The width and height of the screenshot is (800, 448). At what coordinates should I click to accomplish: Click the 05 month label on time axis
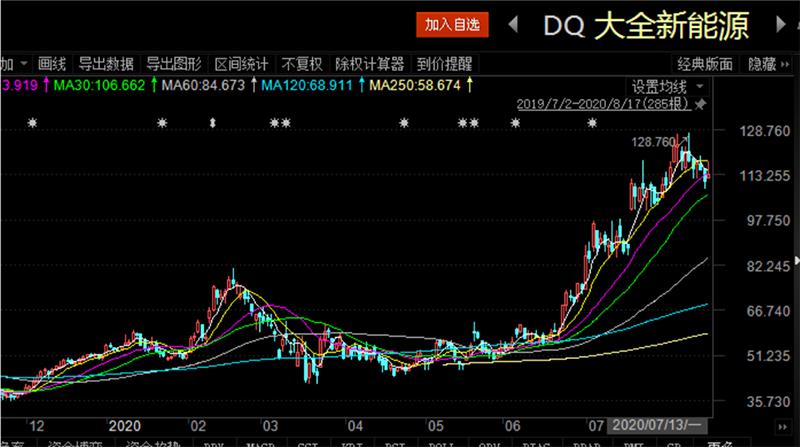click(x=435, y=426)
